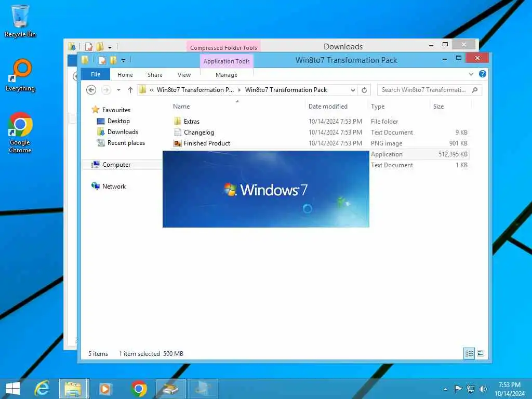
Task: Switch to Details view in status bar
Action: [469, 353]
